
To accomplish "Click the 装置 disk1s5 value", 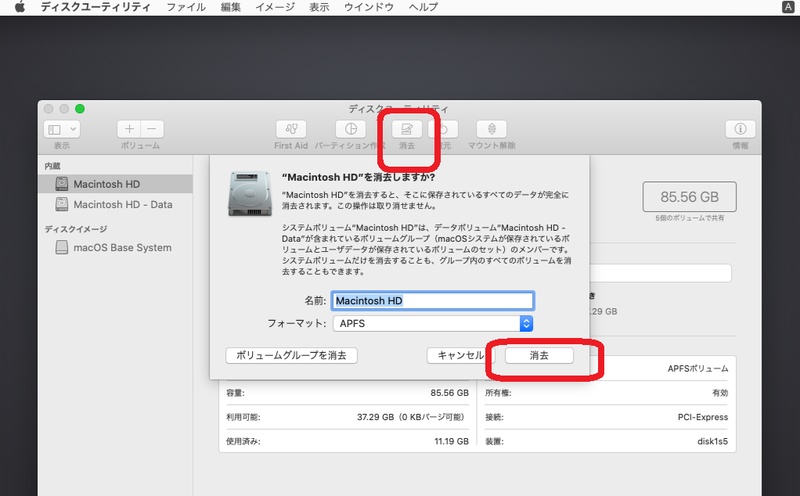I will pos(712,441).
